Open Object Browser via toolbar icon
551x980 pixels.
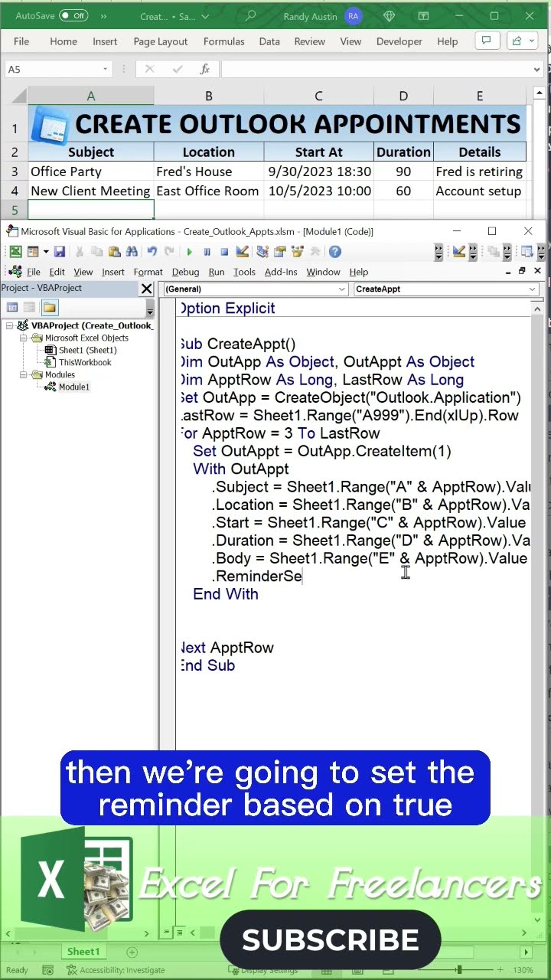298,252
